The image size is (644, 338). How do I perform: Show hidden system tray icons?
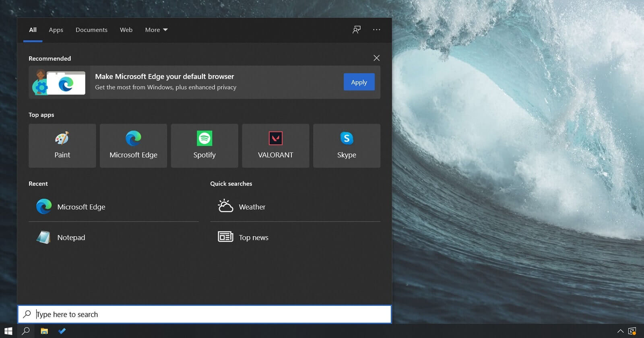pyautogui.click(x=620, y=331)
